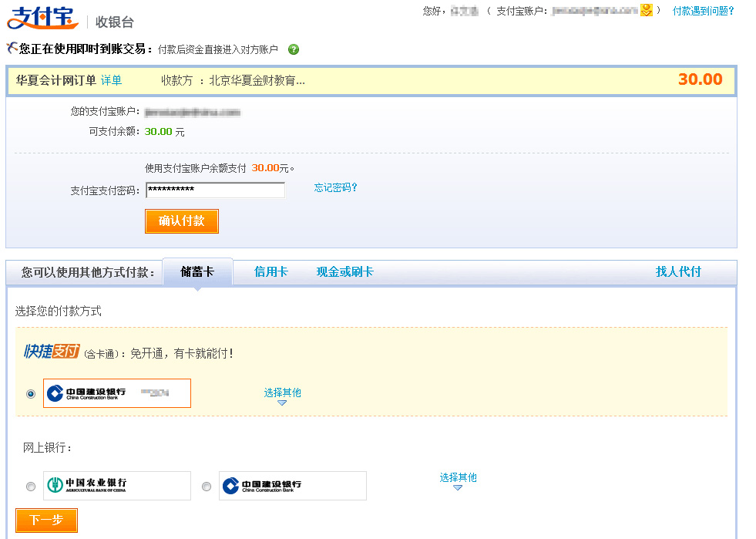Click the 网上银行: label
The image size is (756, 539).
[x=48, y=448]
